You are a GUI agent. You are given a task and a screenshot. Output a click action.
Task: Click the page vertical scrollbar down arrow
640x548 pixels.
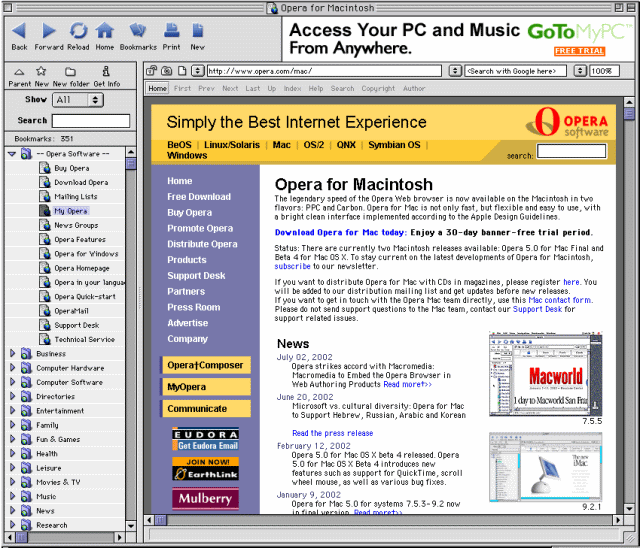[x=629, y=508]
